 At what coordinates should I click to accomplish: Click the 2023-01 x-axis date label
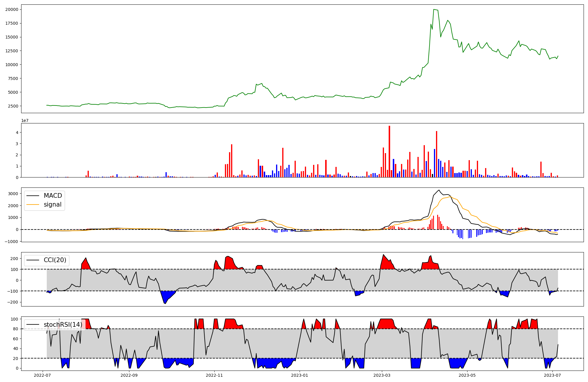300,375
